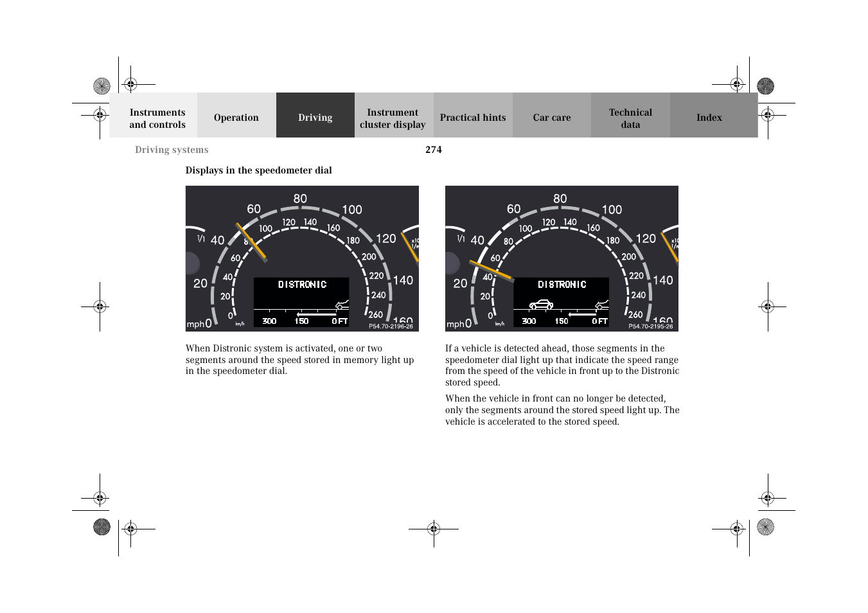Click the car icon in right DISTRONIC display
This screenshot has width=868, height=613.
click(x=541, y=304)
